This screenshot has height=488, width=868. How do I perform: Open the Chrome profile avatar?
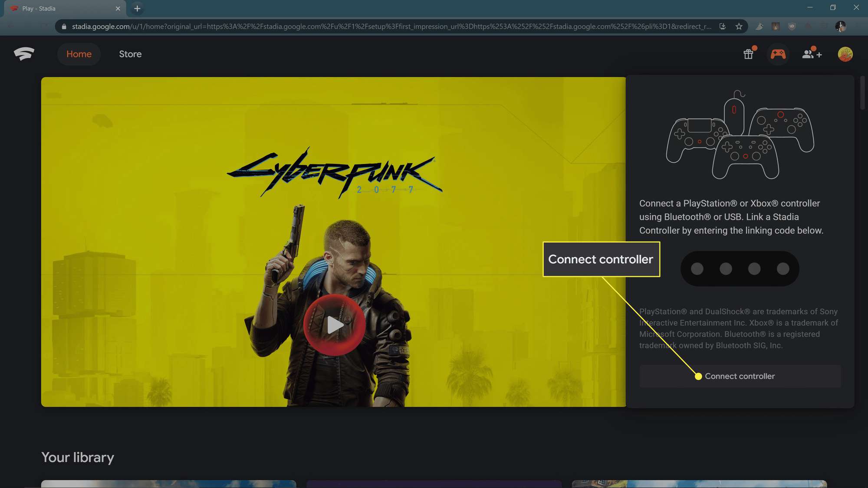841,26
